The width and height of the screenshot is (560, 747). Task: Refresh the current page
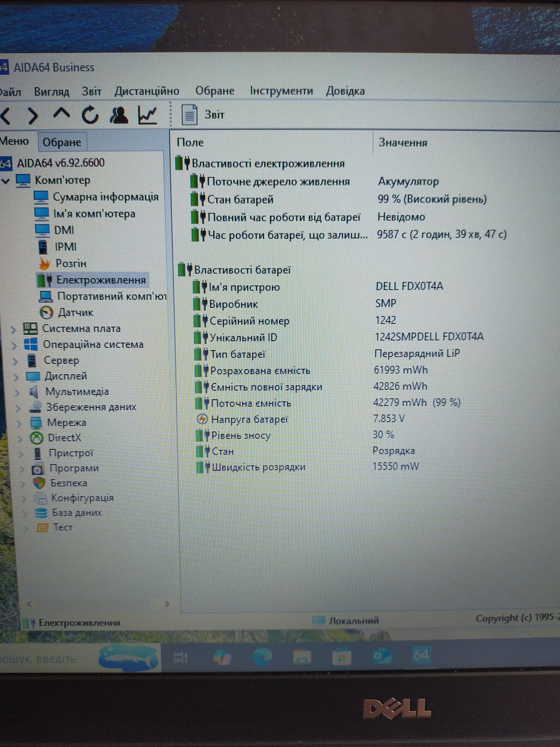pos(90,115)
